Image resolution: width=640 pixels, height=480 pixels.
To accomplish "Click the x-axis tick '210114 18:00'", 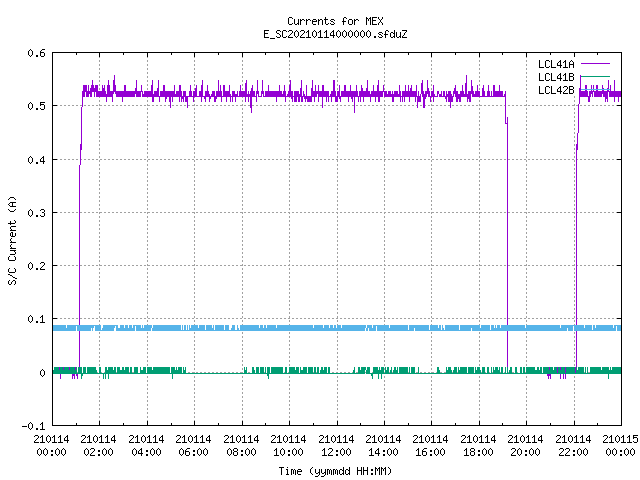I will pos(478,446).
